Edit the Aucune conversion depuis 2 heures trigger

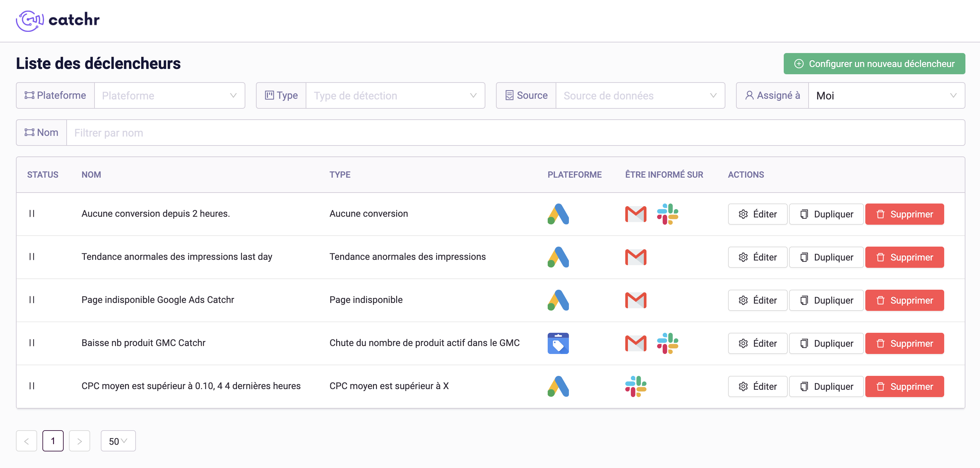point(758,214)
